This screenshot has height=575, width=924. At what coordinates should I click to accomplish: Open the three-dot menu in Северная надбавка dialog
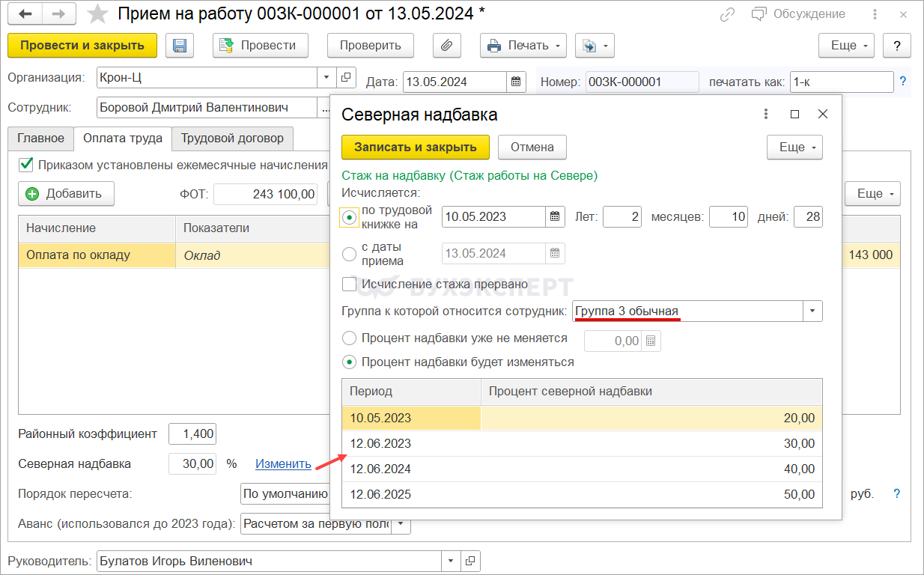pyautogui.click(x=765, y=115)
